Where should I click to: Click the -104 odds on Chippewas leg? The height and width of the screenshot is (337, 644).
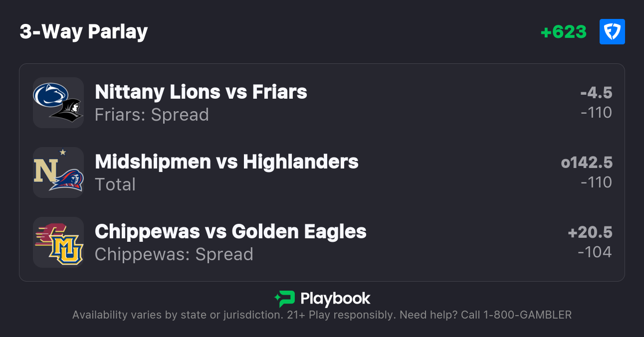tap(595, 252)
